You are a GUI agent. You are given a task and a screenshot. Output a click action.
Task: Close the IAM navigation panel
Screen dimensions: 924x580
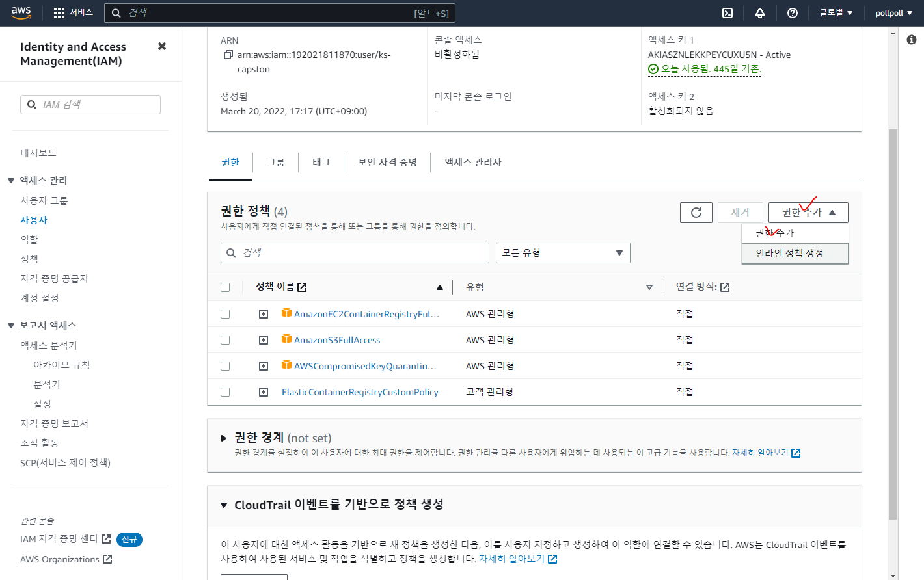click(162, 46)
